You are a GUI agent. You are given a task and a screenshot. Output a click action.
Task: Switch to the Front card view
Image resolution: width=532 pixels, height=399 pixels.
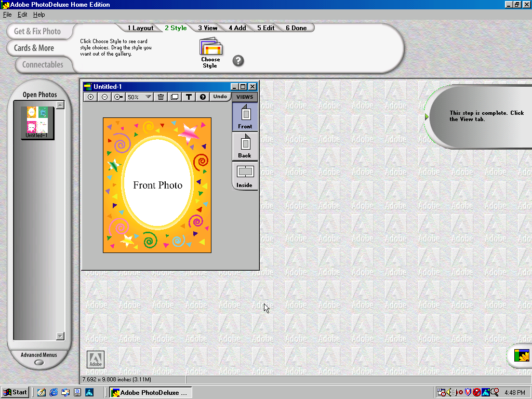coord(245,117)
